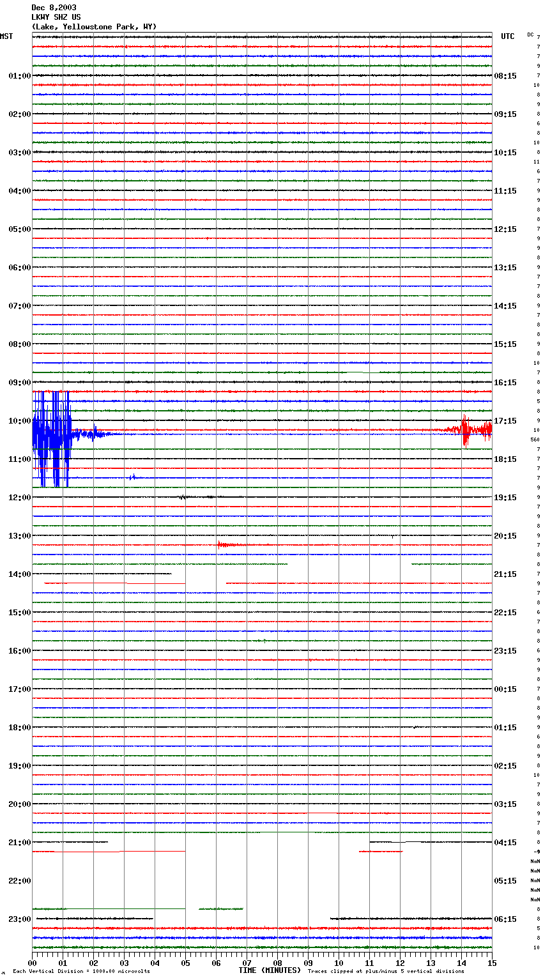Viewport: 543px width, 980px height.
Task: Click the date header 'Dec 8,2003'
Action: [54, 8]
